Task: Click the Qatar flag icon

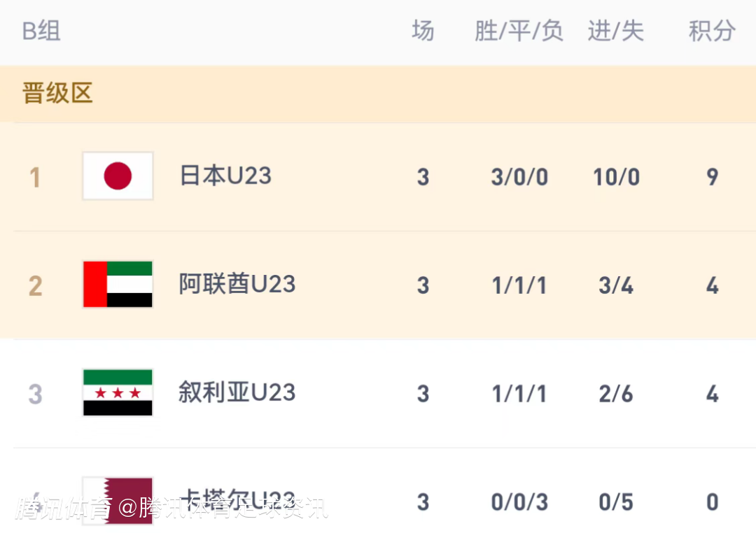Action: 118,499
